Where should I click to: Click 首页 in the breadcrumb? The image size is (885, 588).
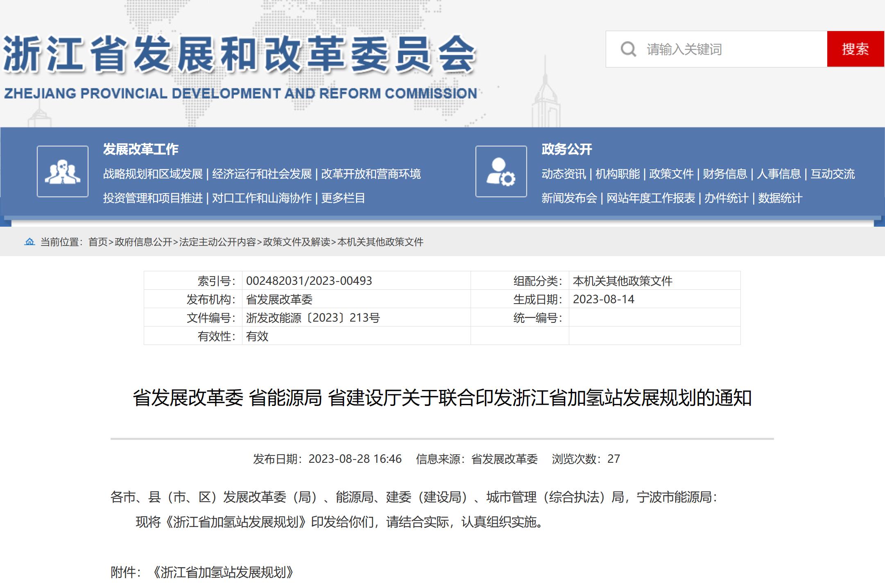[98, 242]
